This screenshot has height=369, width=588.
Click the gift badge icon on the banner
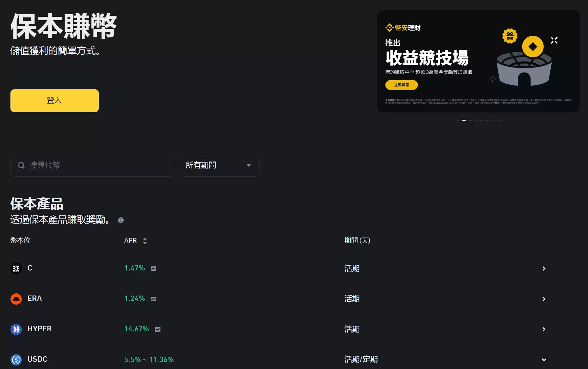510,36
